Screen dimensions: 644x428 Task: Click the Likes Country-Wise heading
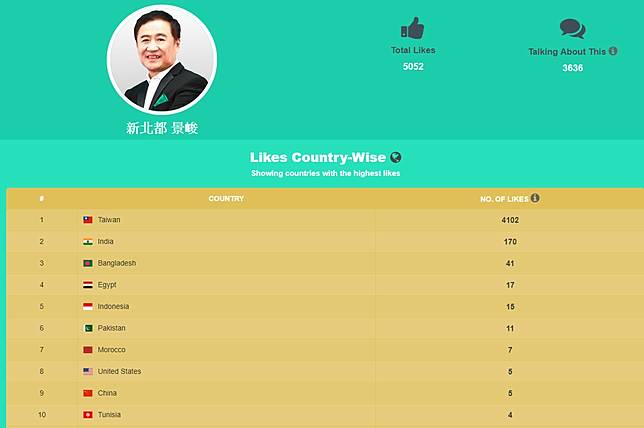point(318,157)
